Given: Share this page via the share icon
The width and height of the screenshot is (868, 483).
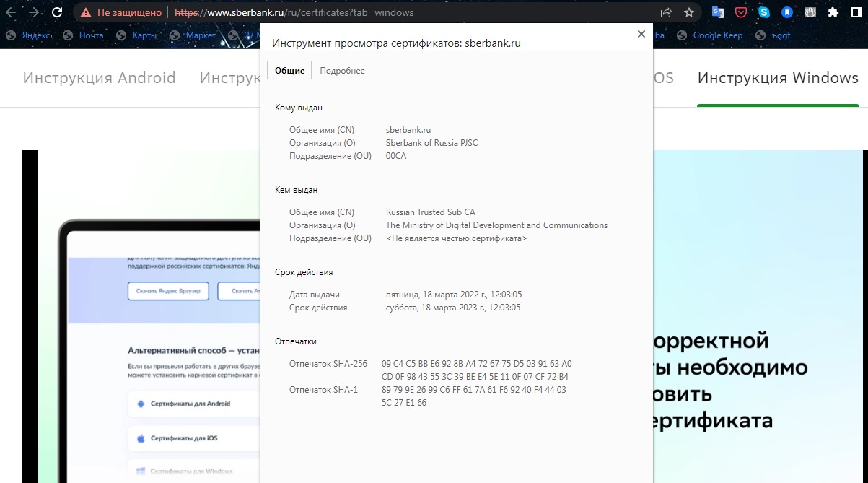Looking at the screenshot, I should pos(666,12).
